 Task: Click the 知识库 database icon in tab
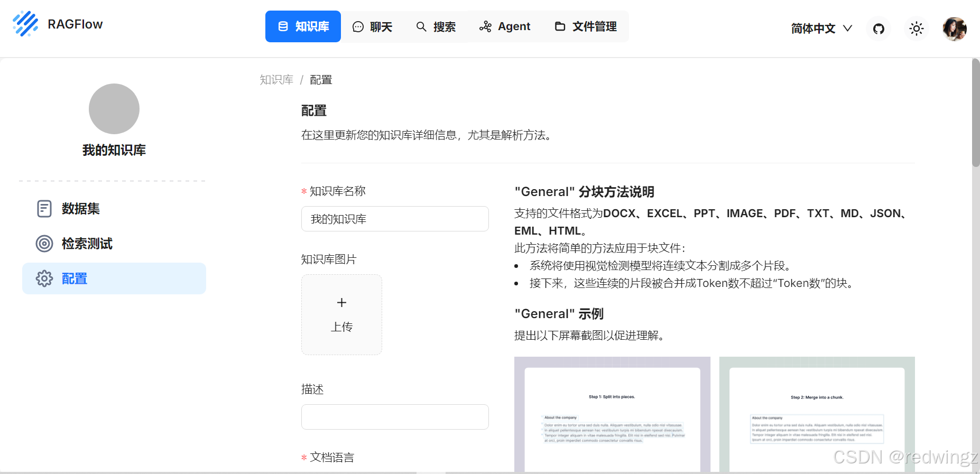pos(283,26)
